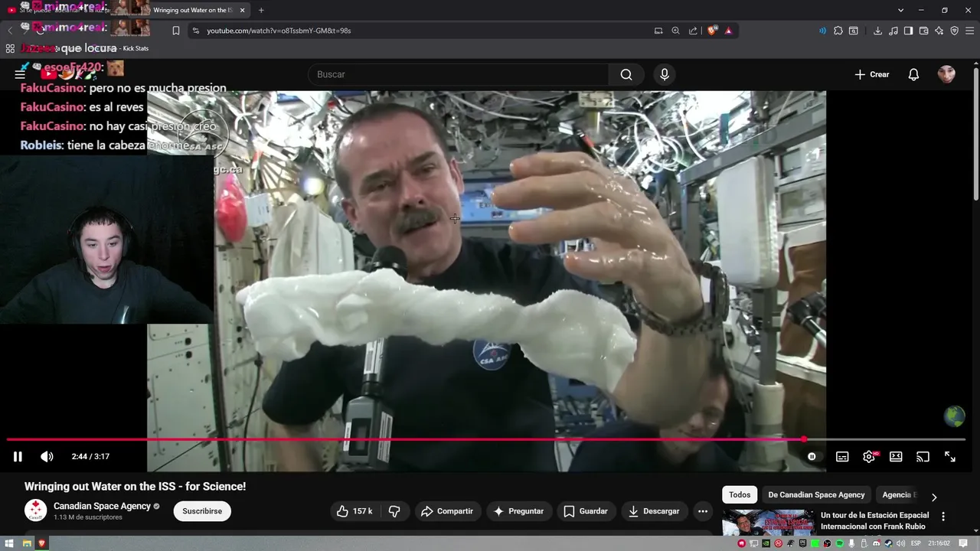The width and height of the screenshot is (980, 551).
Task: Open Leo AI sparkle icon
Action: (939, 31)
